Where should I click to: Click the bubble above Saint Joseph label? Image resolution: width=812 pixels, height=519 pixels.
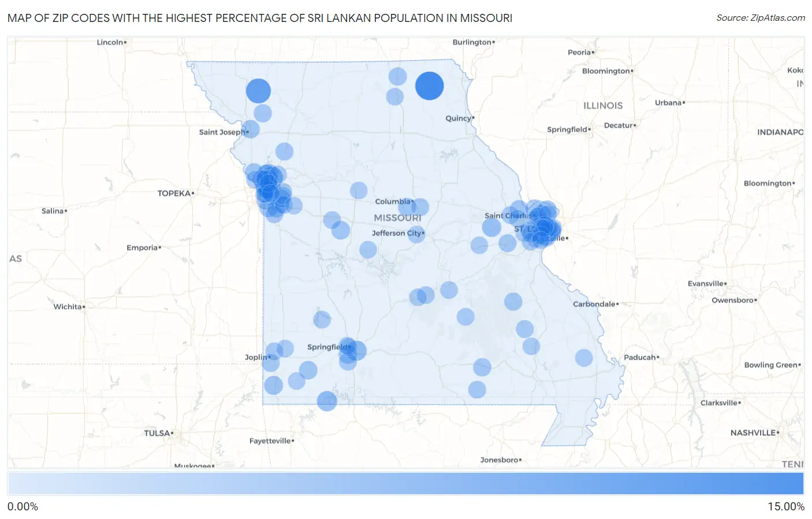tap(263, 113)
